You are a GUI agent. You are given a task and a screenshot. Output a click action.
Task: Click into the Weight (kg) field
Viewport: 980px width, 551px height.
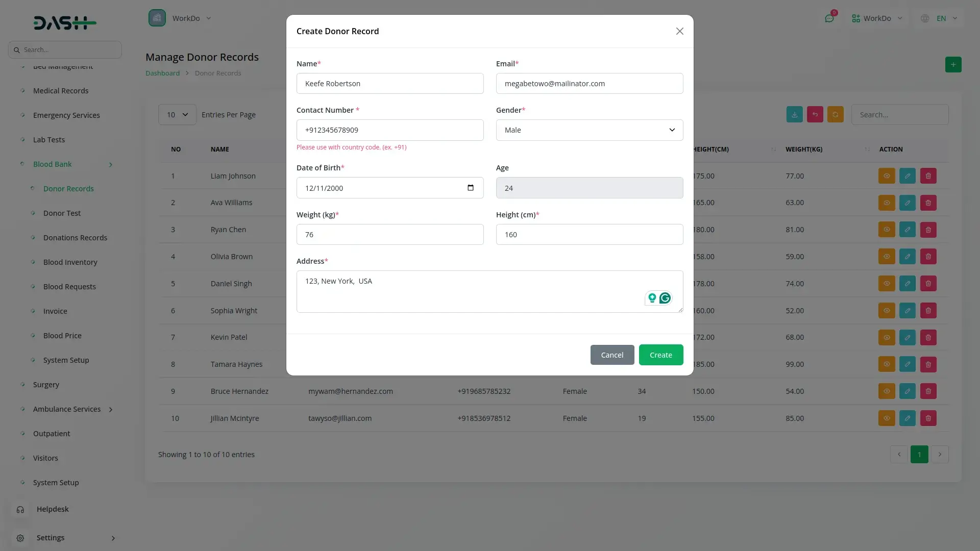point(389,235)
